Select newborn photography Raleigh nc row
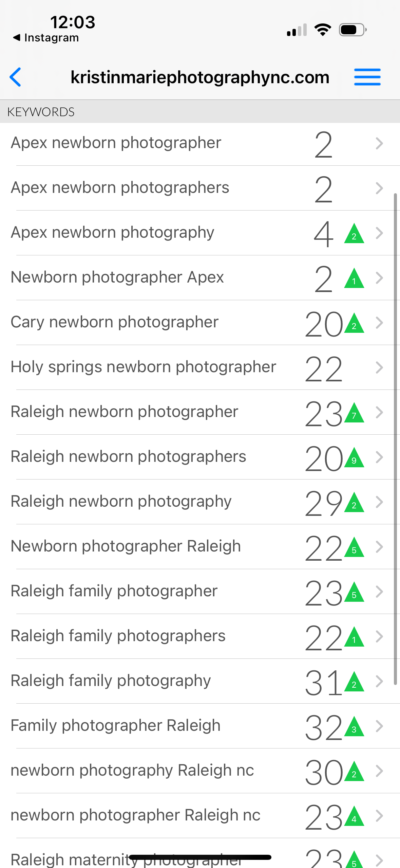This screenshot has height=868, width=400. [132, 771]
